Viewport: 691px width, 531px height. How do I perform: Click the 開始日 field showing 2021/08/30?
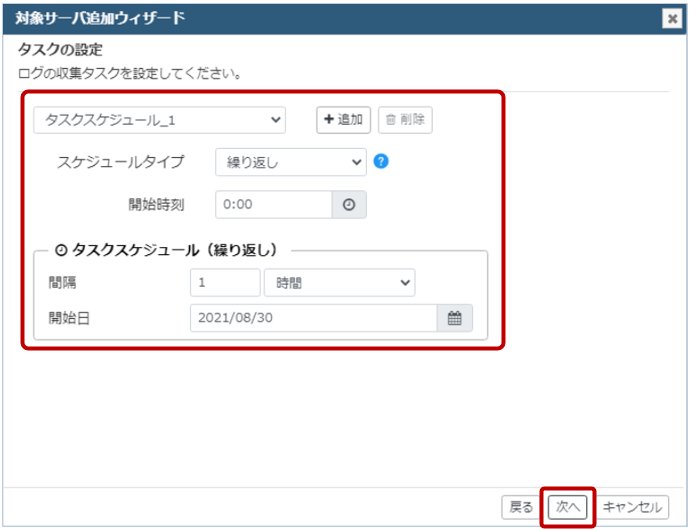coord(313,318)
